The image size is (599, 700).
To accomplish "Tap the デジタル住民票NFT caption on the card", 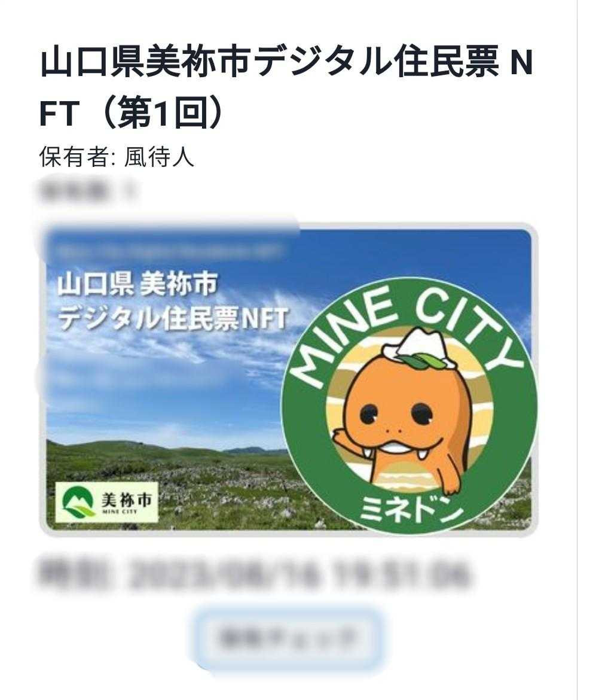I will pyautogui.click(x=173, y=318).
